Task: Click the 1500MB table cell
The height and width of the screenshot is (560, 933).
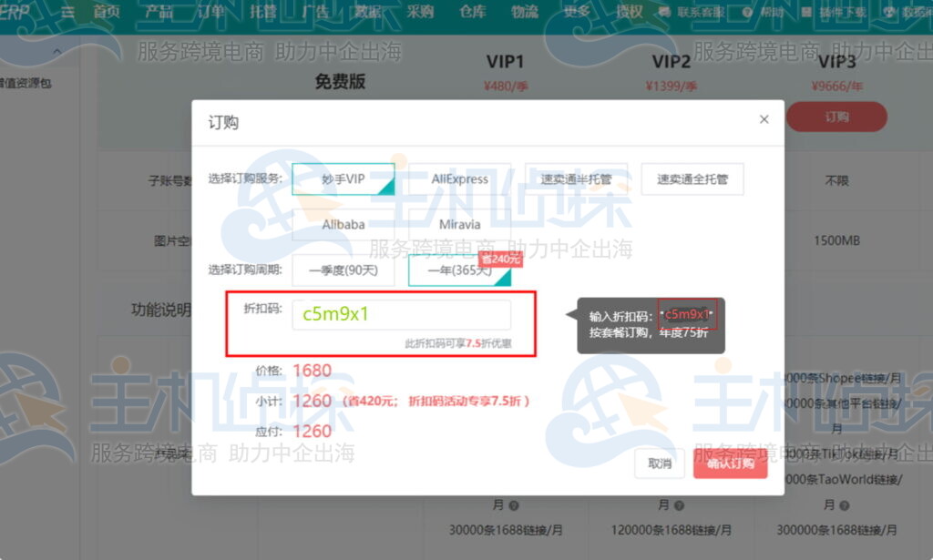Action: coord(836,240)
